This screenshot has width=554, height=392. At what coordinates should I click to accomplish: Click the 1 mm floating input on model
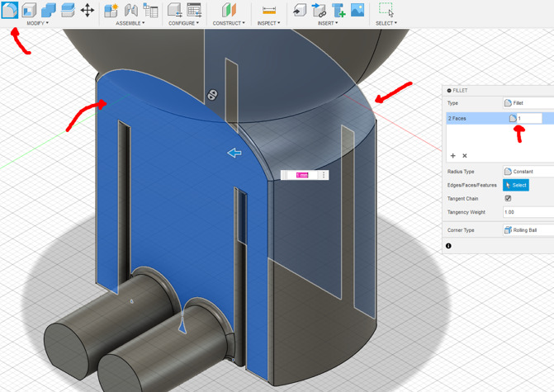pos(302,175)
